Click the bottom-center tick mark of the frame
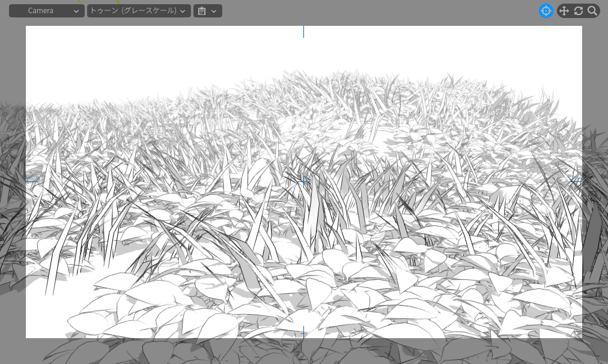Viewport: 608px width, 364px height. [303, 332]
